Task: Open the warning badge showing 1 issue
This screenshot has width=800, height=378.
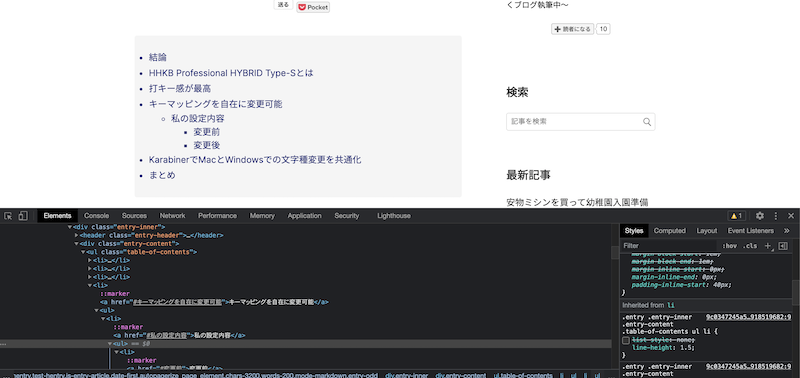Action: tap(736, 216)
